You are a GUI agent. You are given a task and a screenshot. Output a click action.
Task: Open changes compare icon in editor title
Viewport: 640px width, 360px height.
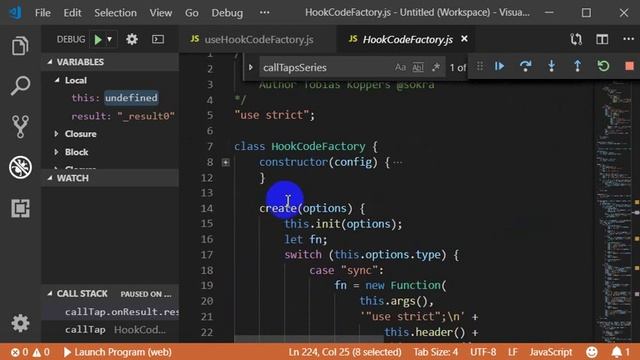[x=576, y=40]
